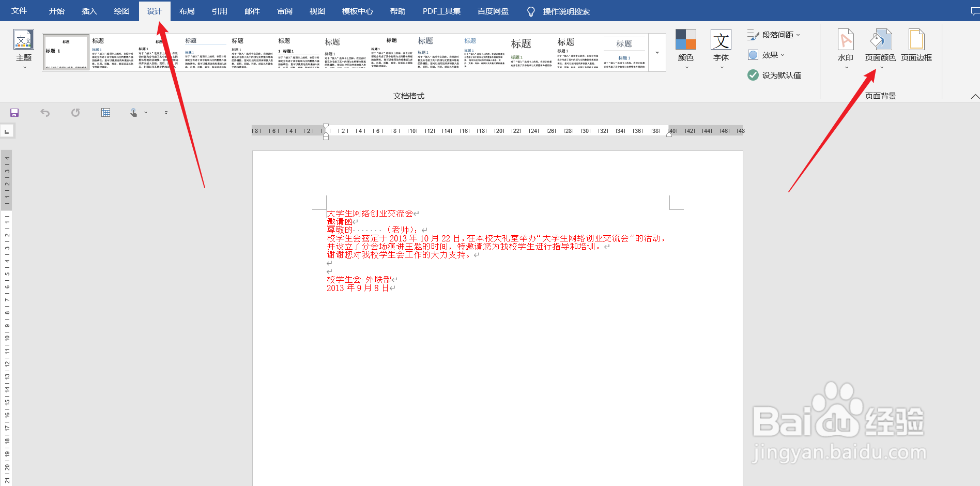Open Page Borders (页面边框) dialog
This screenshot has height=486, width=980.
[x=916, y=45]
